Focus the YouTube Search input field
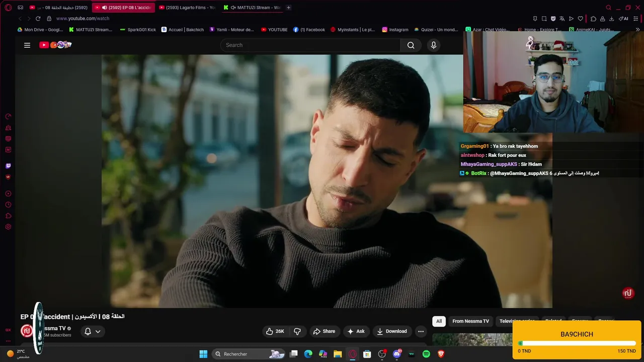This screenshot has height=362, width=644. tap(310, 45)
